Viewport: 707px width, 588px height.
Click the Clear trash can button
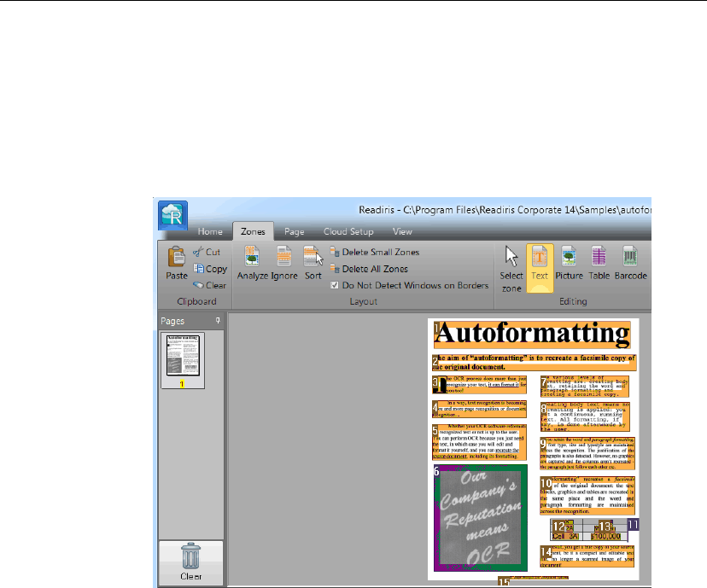point(190,562)
